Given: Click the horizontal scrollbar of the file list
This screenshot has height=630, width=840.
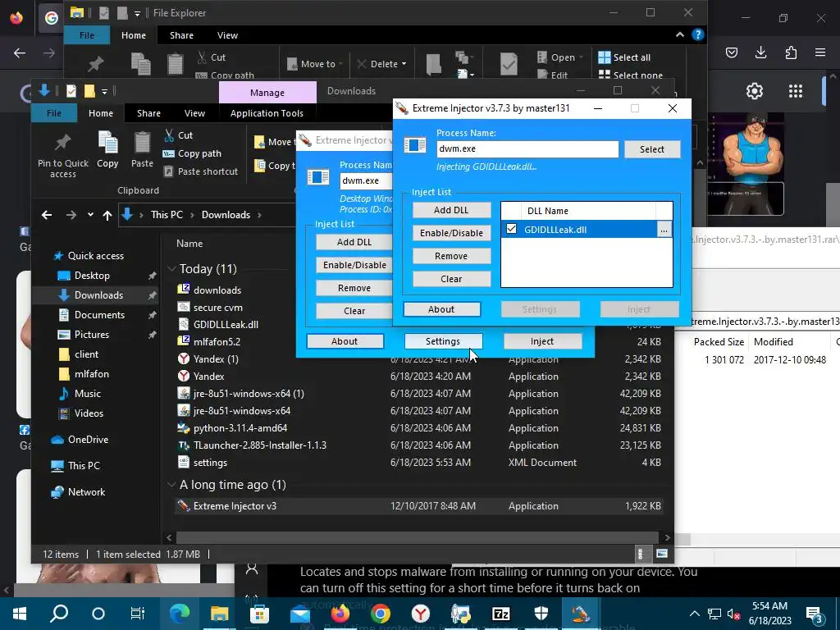Looking at the screenshot, I should point(418,536).
